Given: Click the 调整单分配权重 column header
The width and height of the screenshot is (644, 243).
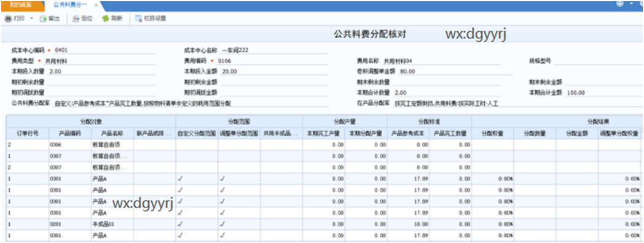Looking at the screenshot, I should click(x=619, y=133).
